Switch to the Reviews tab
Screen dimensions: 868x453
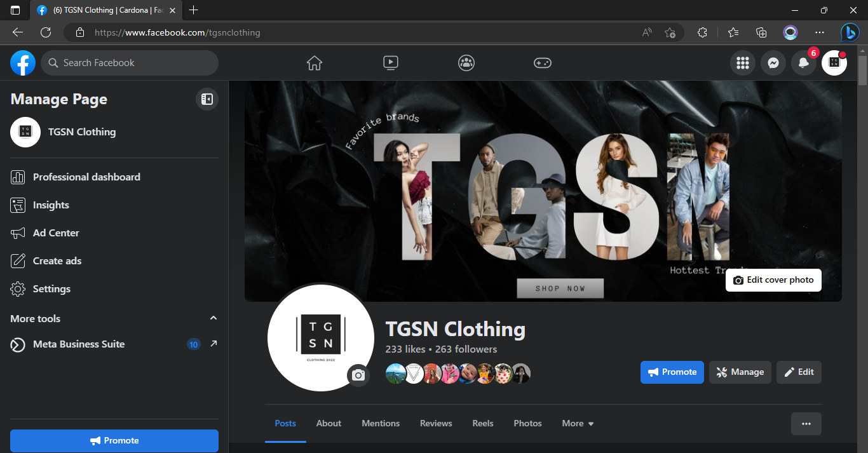click(436, 423)
